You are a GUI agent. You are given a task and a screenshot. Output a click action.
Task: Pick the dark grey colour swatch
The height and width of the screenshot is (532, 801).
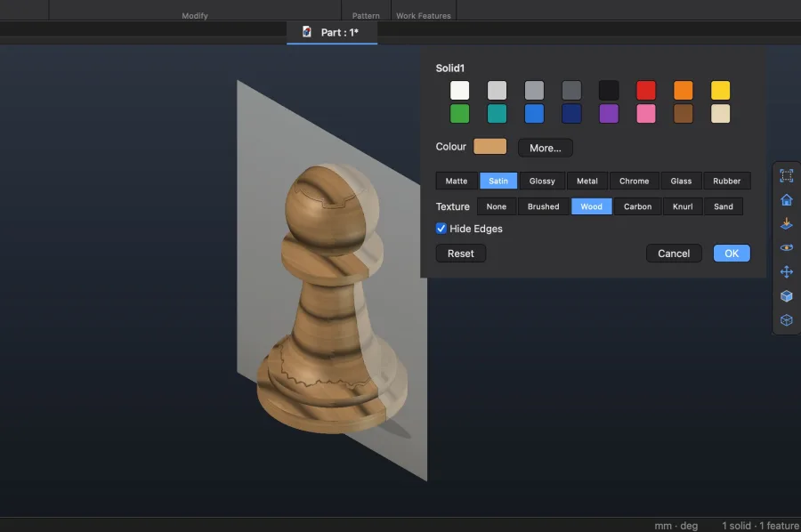click(x=571, y=91)
